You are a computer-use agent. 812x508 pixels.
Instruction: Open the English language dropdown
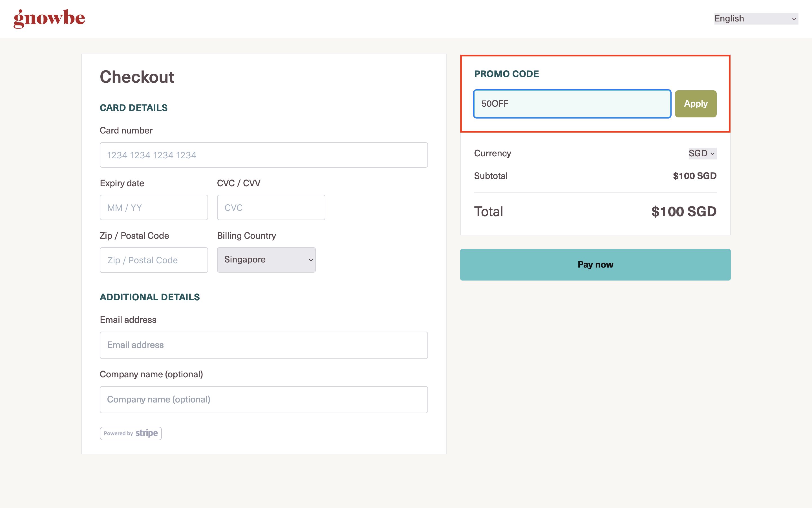[756, 18]
